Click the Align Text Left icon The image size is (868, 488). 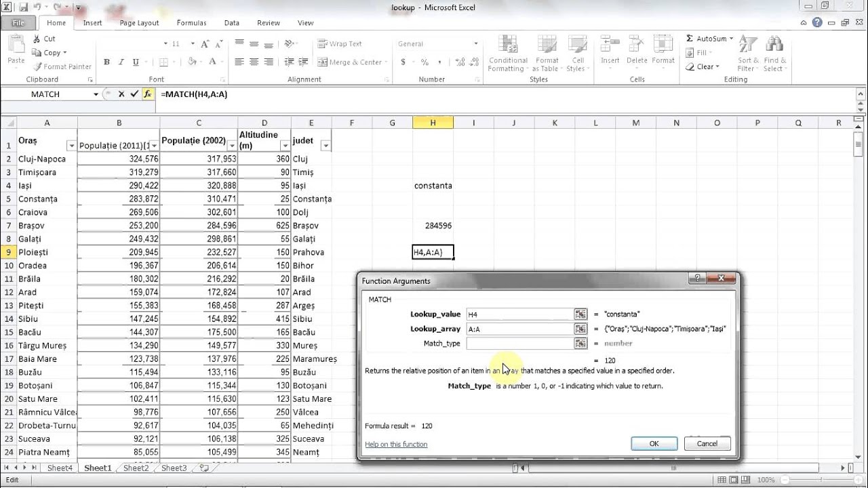[239, 62]
